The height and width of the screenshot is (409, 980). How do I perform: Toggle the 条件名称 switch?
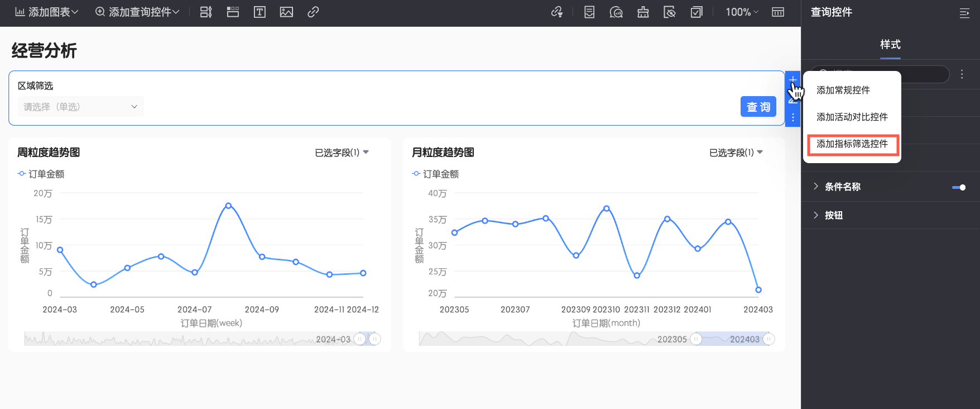point(959,187)
